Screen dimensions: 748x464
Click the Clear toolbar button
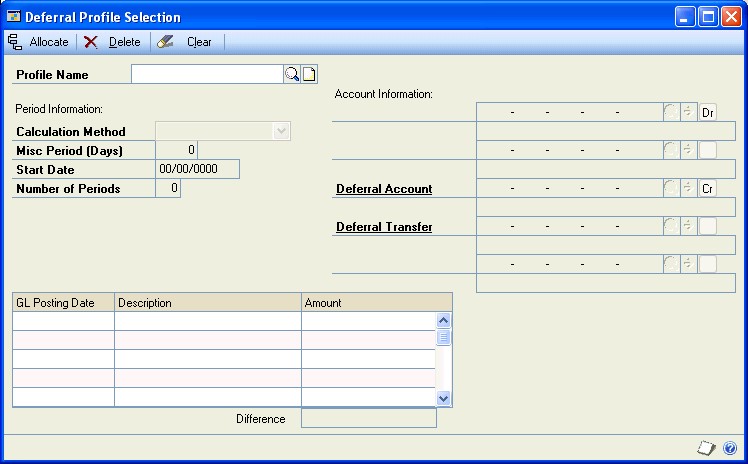click(185, 42)
